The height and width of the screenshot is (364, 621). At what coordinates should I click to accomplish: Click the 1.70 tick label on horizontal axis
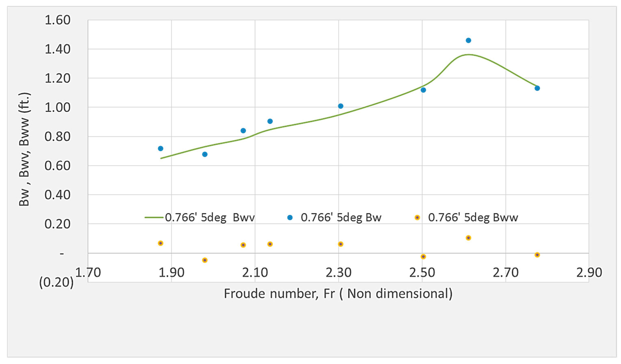[x=88, y=273]
